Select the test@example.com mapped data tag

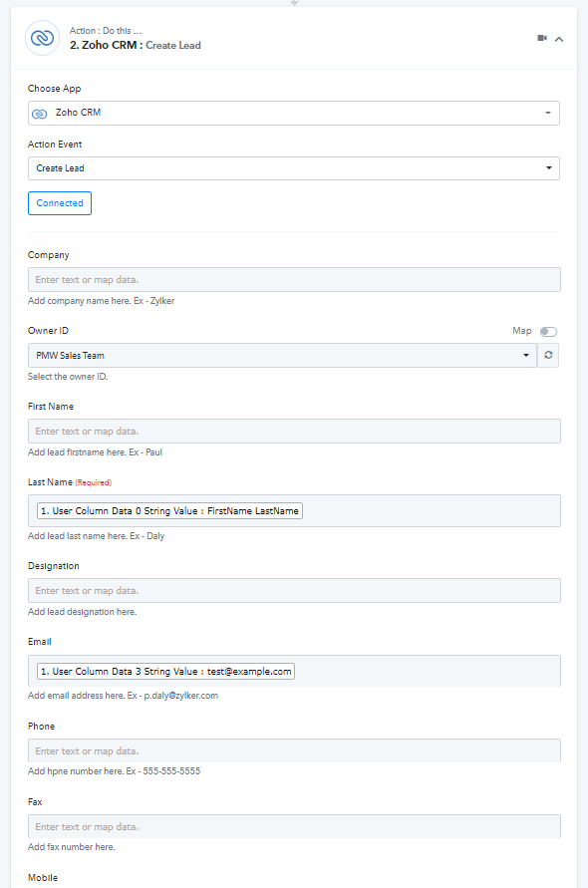(x=165, y=671)
